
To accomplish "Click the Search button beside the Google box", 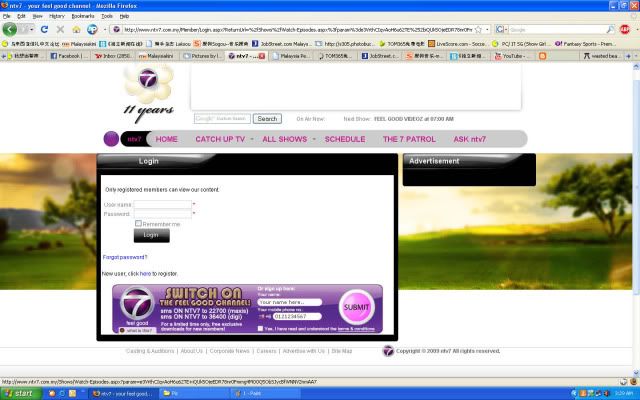I will (267, 119).
